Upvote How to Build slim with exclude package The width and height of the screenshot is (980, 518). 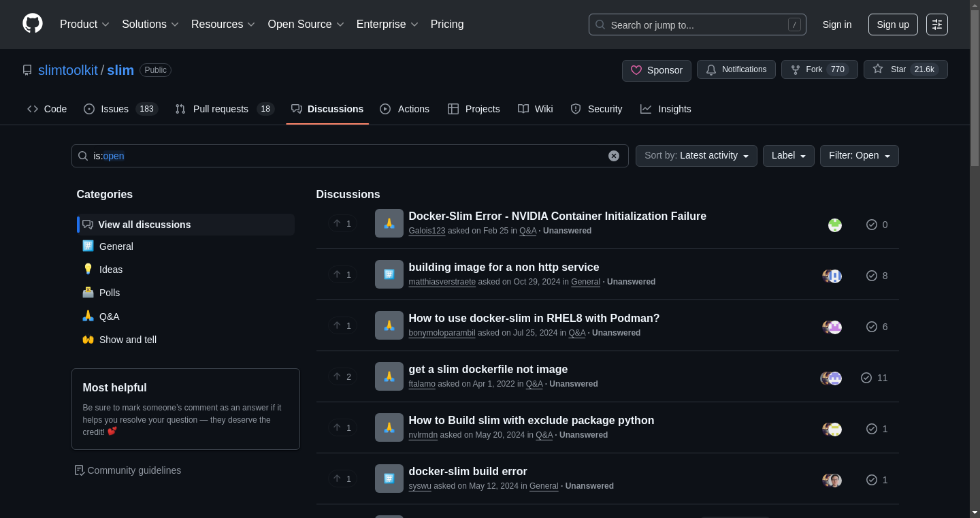(x=342, y=427)
